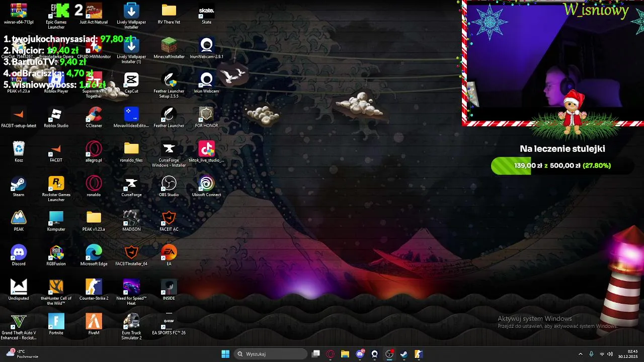Select the Iriun Webcam desktop shortcut
Screen dimensions: 644x362
pyautogui.click(x=206, y=83)
